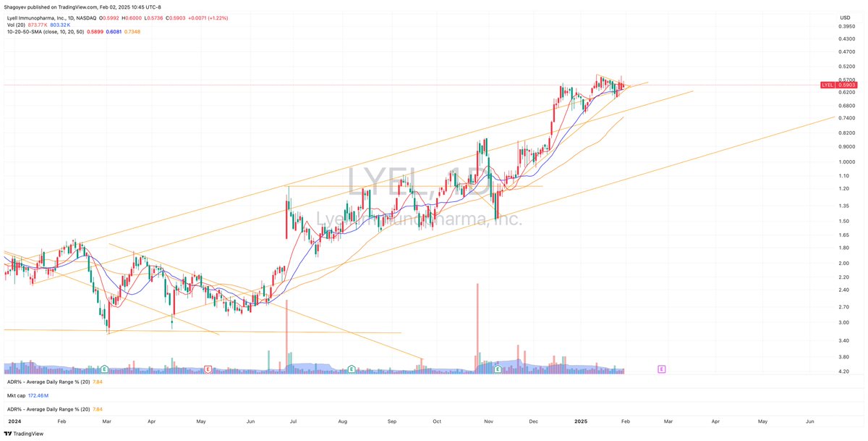The width and height of the screenshot is (868, 441).
Task: Click the 1.50 price axis label
Action: pyautogui.click(x=844, y=221)
